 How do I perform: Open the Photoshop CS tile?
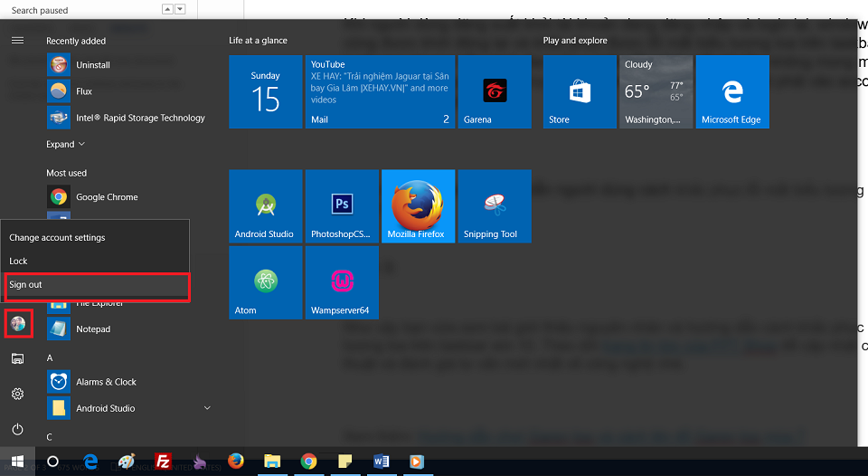point(342,206)
